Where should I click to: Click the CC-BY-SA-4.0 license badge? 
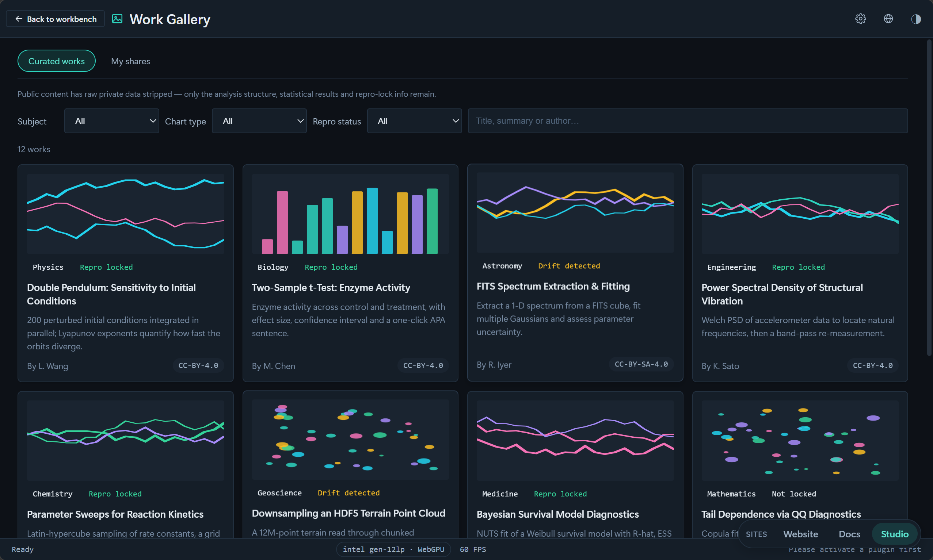point(641,365)
